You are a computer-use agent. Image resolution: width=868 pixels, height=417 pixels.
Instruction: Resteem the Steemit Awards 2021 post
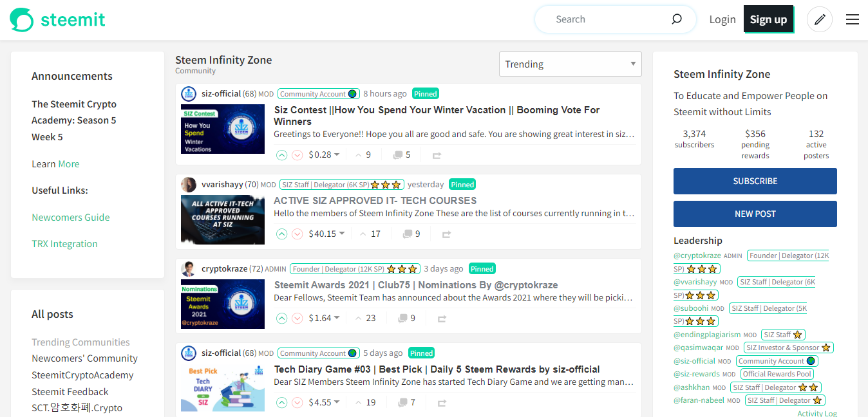[442, 319]
